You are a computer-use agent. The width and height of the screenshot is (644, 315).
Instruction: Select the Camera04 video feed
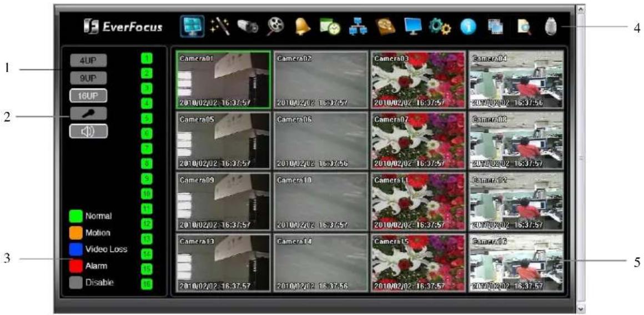(x=516, y=80)
